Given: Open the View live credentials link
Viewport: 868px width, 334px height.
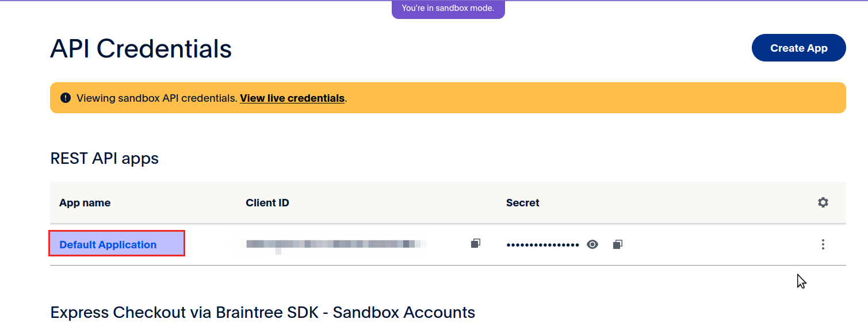Looking at the screenshot, I should 292,98.
